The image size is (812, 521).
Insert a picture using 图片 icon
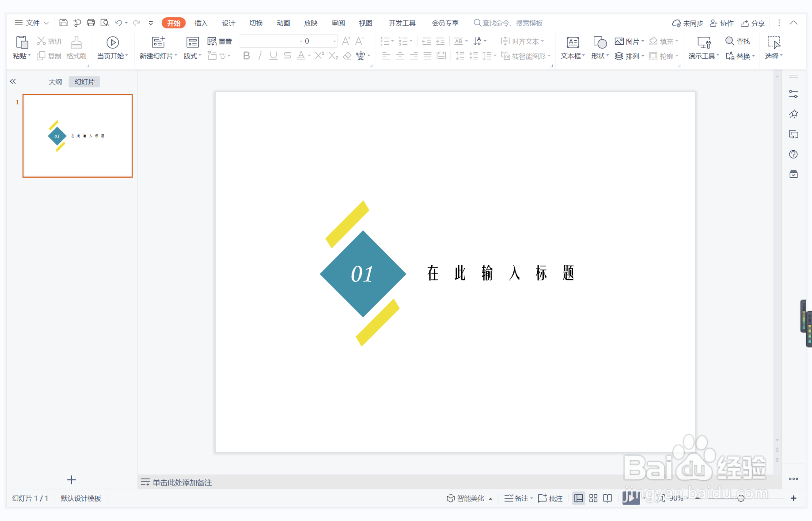(x=627, y=41)
